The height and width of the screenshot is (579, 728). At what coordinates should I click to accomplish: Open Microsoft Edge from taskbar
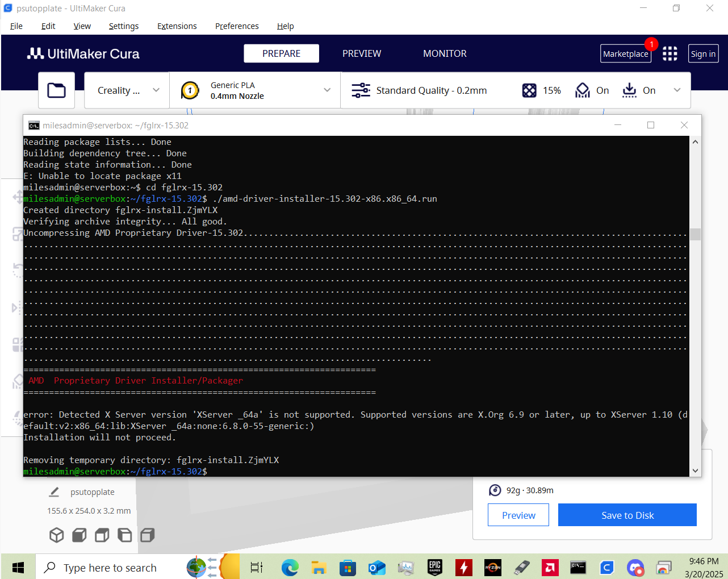pos(290,567)
